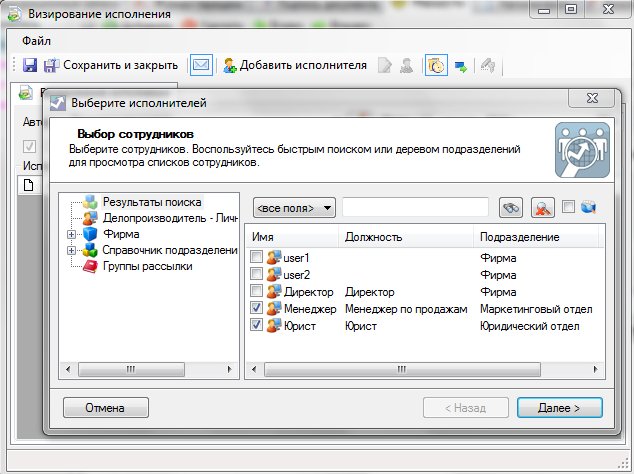The height and width of the screenshot is (474, 634).
Task: Open the <все поля> field dropdown
Action: pyautogui.click(x=294, y=208)
